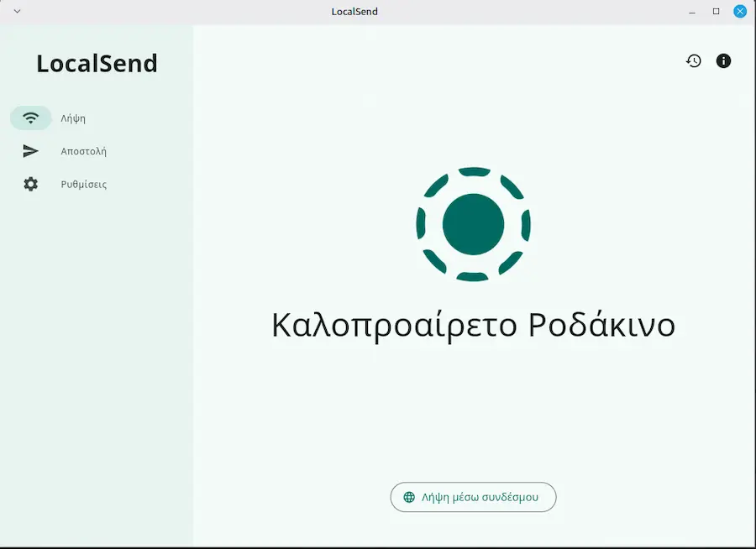Click the LocalSend sidebar heading
This screenshot has height=549, width=756.
coord(97,64)
